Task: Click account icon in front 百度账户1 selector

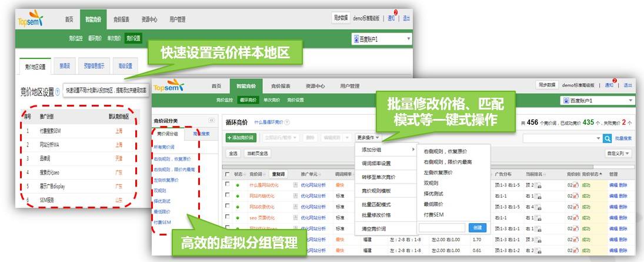Action: coord(566,100)
